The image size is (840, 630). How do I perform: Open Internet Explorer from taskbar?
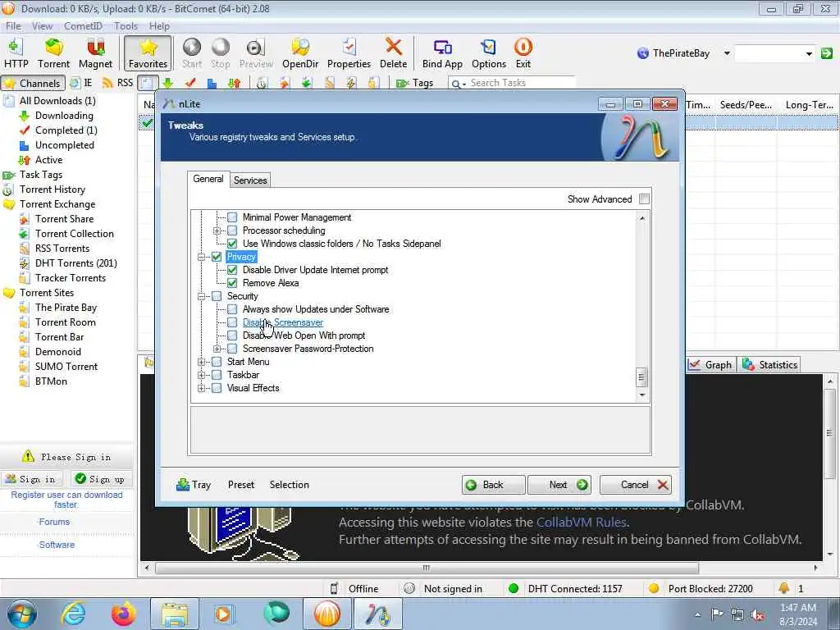(x=73, y=614)
